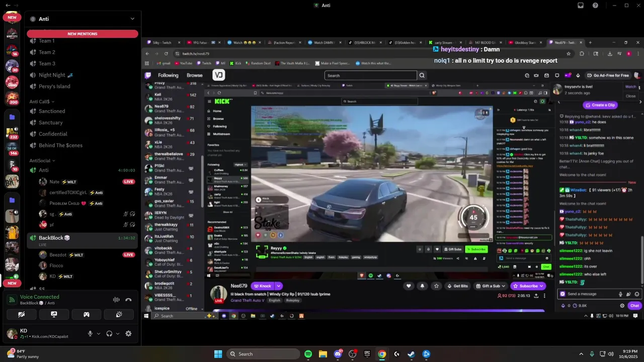Switch to the Browse tab on Twitch
The height and width of the screenshot is (362, 644).
tap(195, 75)
